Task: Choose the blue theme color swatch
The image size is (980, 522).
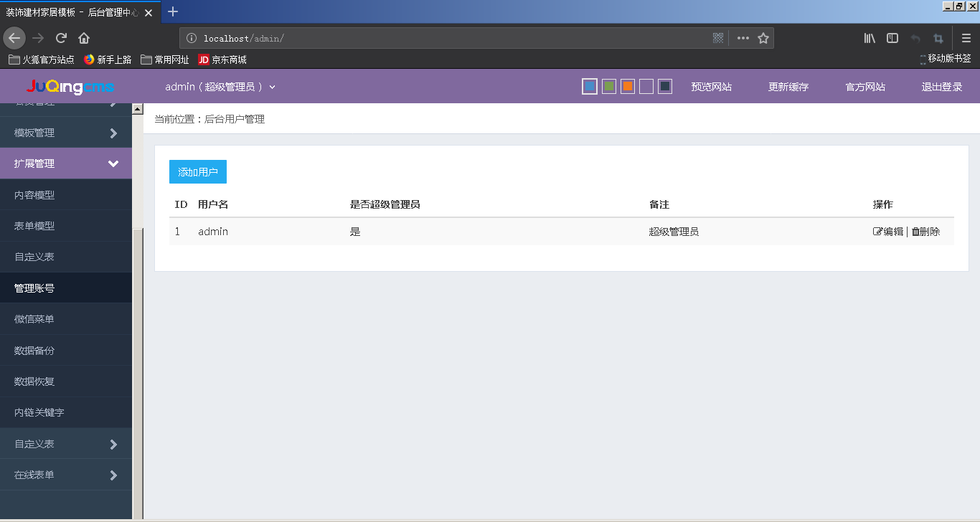Action: click(590, 87)
